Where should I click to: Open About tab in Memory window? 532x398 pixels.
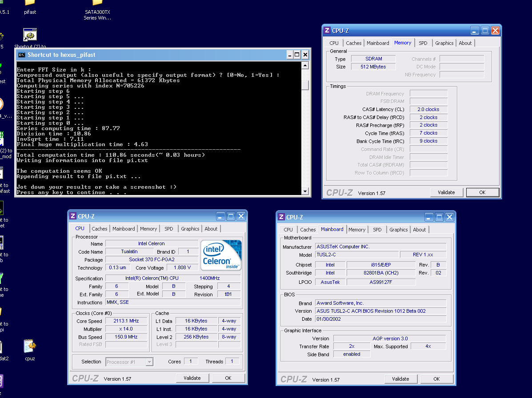[x=465, y=43]
